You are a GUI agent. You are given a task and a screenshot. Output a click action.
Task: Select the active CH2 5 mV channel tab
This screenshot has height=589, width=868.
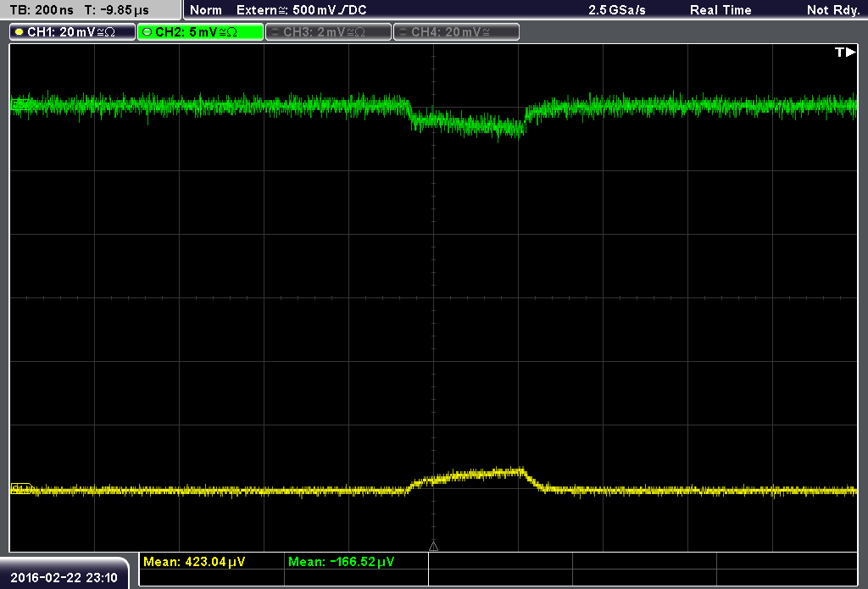pos(200,32)
